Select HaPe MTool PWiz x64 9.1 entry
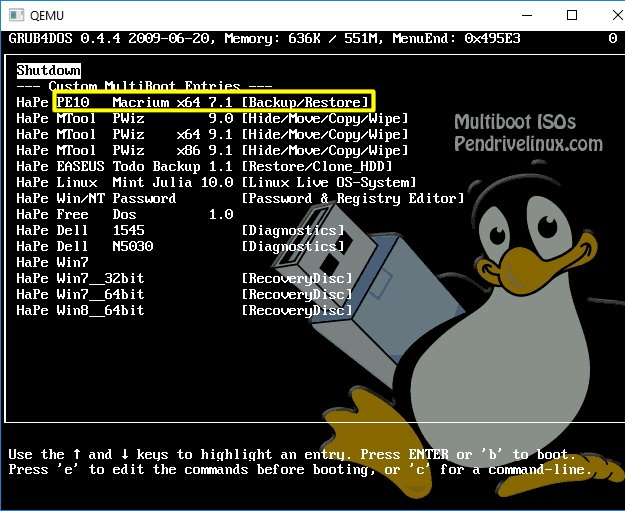This screenshot has height=511, width=625. (x=212, y=134)
